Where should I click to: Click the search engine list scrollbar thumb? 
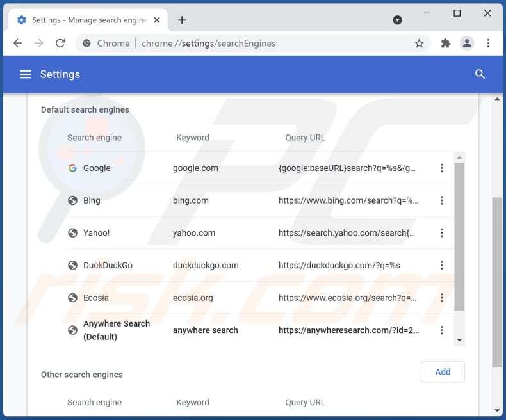pos(459,236)
